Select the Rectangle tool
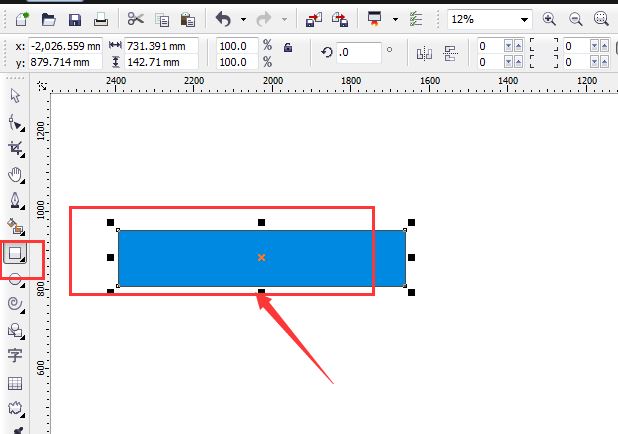 [x=15, y=254]
